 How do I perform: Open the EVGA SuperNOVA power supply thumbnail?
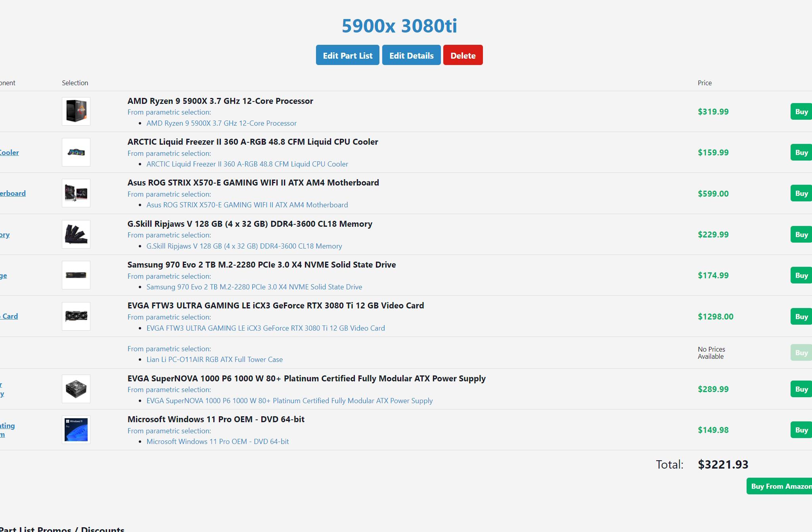[x=76, y=389]
